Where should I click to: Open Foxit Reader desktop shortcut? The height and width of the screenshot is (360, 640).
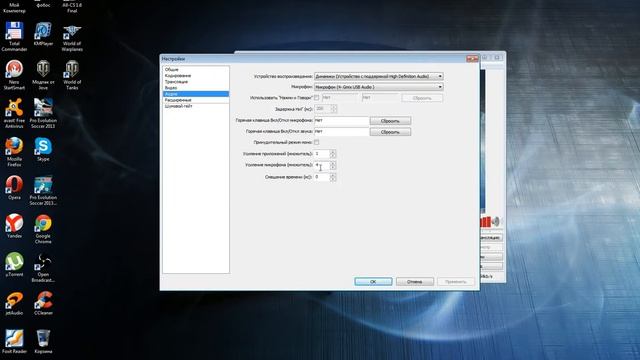click(14, 342)
